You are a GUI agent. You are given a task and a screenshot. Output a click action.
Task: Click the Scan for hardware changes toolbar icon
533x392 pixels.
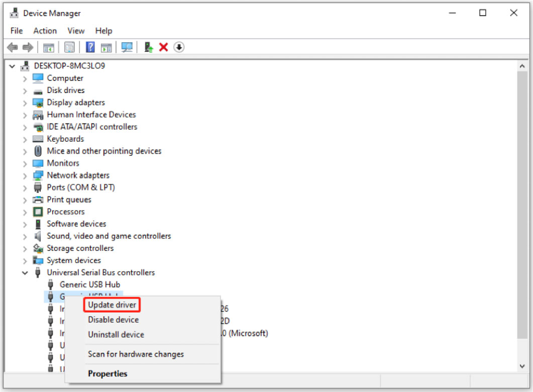[127, 47]
